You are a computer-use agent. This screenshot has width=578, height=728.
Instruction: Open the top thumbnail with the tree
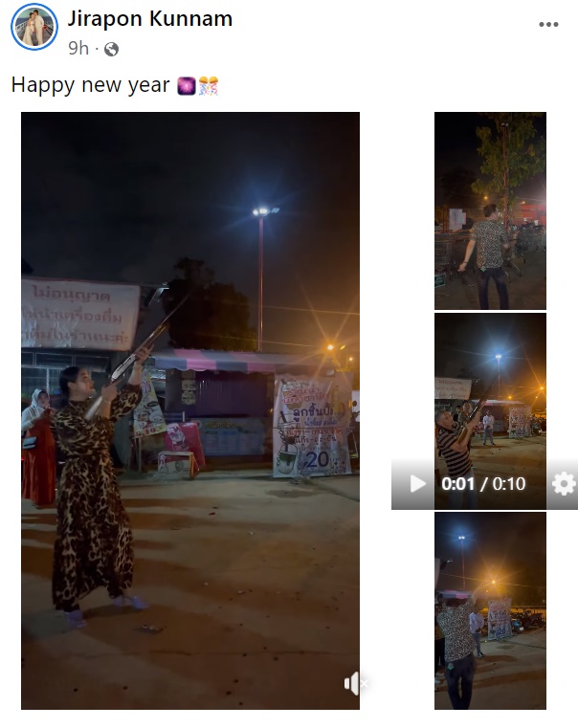point(490,210)
